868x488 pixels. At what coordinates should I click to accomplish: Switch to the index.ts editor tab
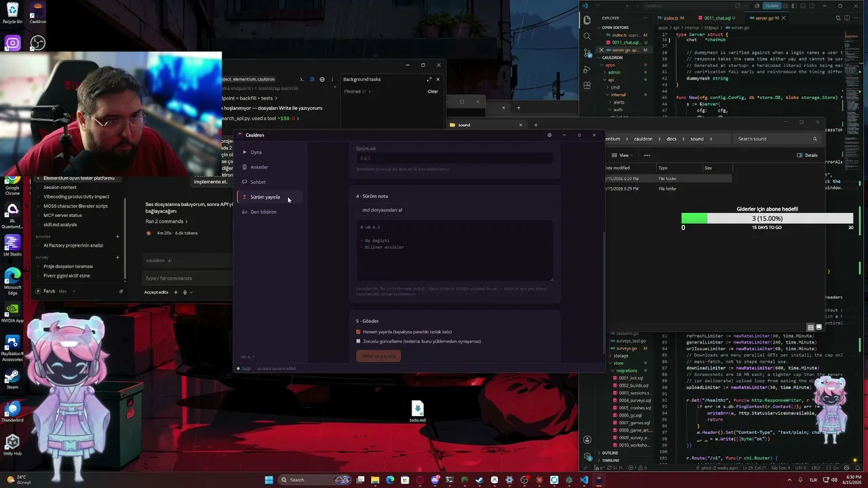click(671, 18)
